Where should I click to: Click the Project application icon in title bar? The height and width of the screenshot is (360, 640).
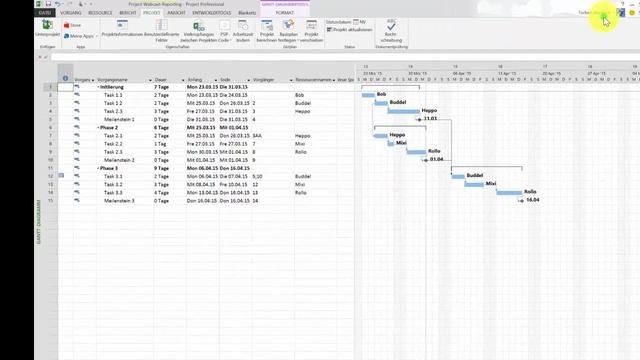pos(39,4)
